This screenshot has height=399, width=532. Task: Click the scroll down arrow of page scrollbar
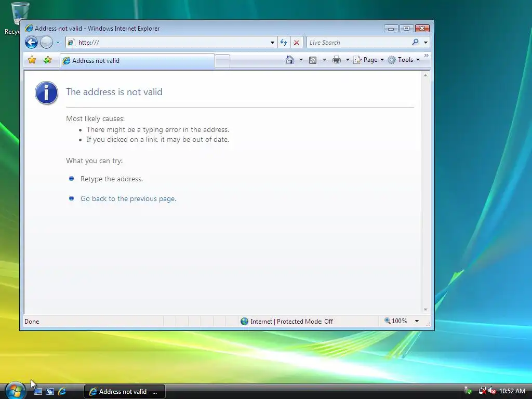point(425,310)
